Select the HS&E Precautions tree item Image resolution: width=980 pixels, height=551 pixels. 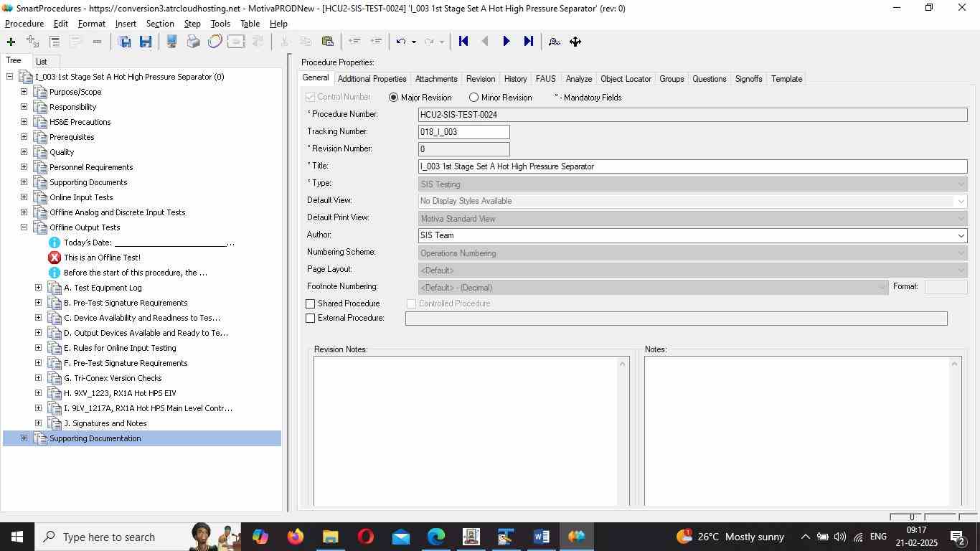click(x=80, y=122)
